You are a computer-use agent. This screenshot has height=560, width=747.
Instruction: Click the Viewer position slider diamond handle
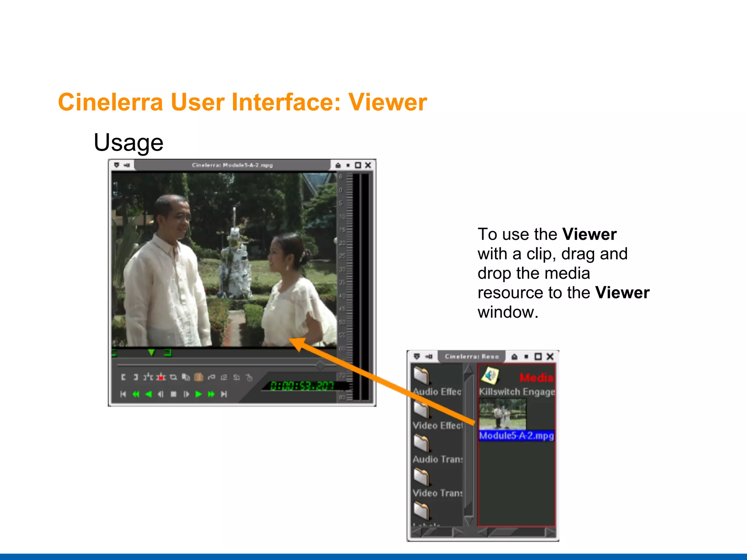(x=320, y=365)
